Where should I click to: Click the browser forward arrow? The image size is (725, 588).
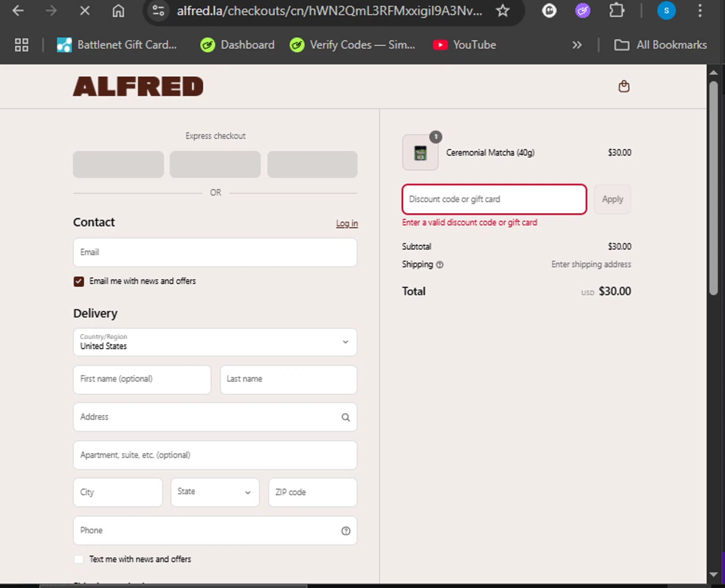click(51, 11)
